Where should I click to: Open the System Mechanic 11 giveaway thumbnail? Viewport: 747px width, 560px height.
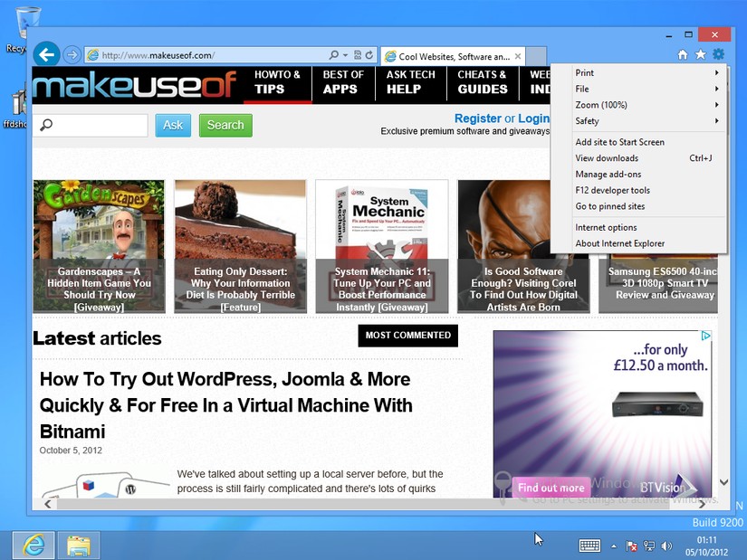coord(381,246)
